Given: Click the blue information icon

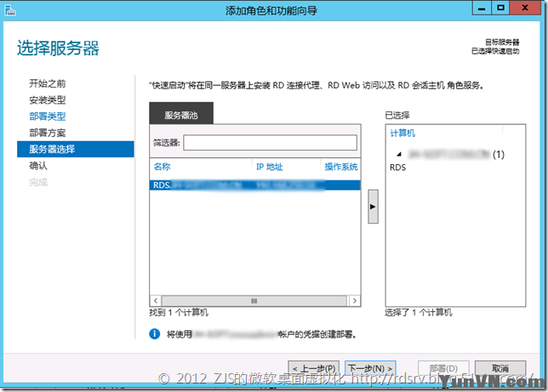Looking at the screenshot, I should (x=155, y=334).
